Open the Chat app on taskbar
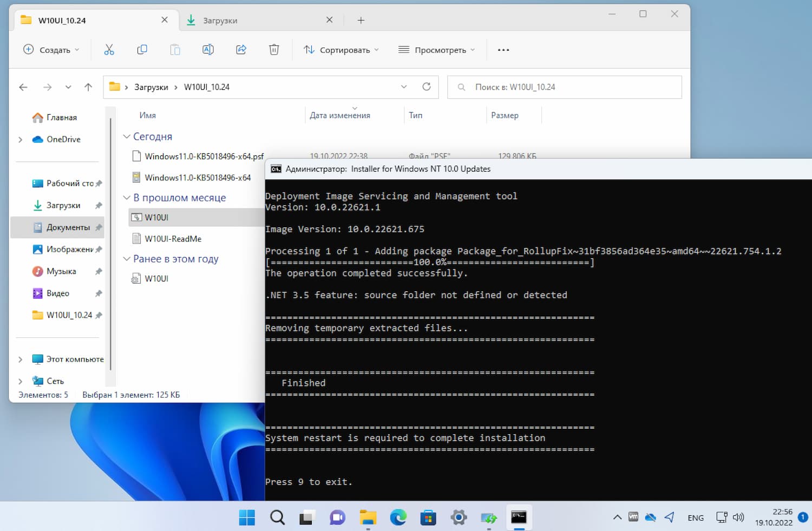This screenshot has width=812, height=531. [x=337, y=517]
